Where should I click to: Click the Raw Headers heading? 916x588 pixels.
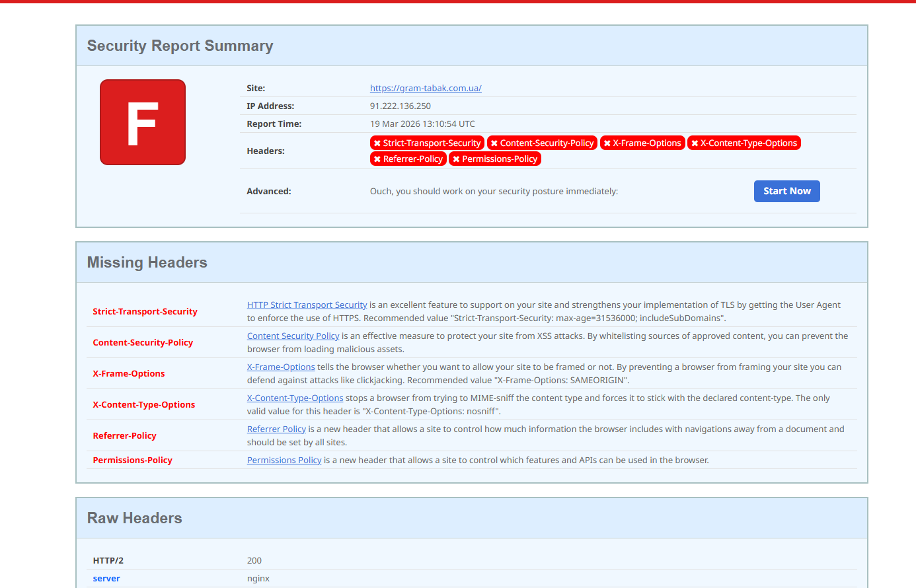click(x=135, y=518)
